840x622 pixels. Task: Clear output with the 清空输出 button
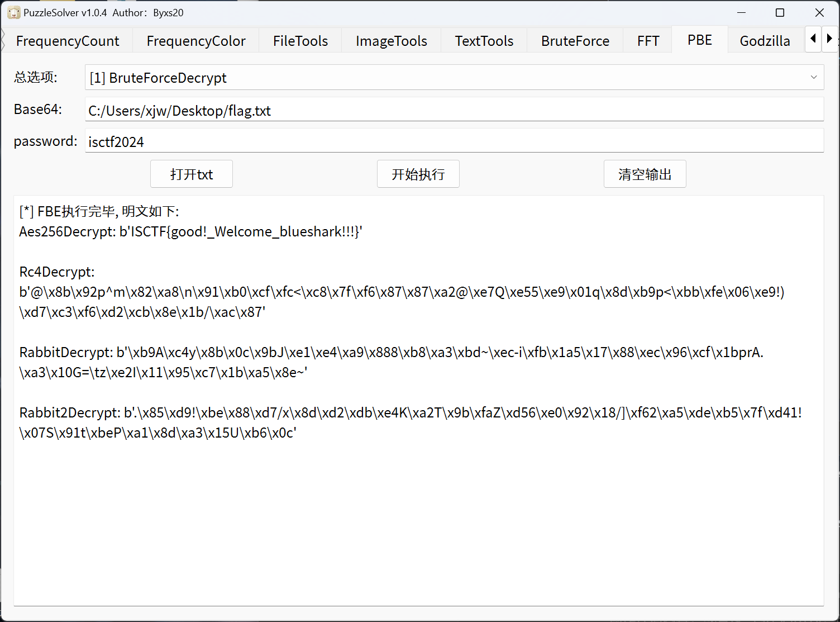645,174
